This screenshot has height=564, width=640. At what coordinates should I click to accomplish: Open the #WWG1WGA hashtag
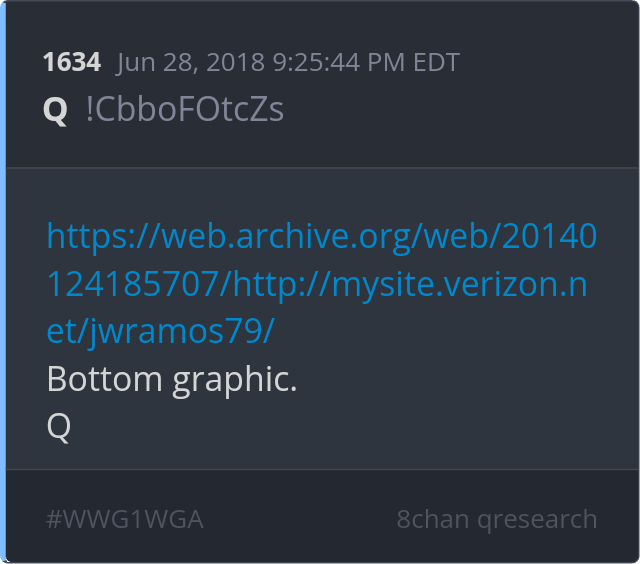125,520
